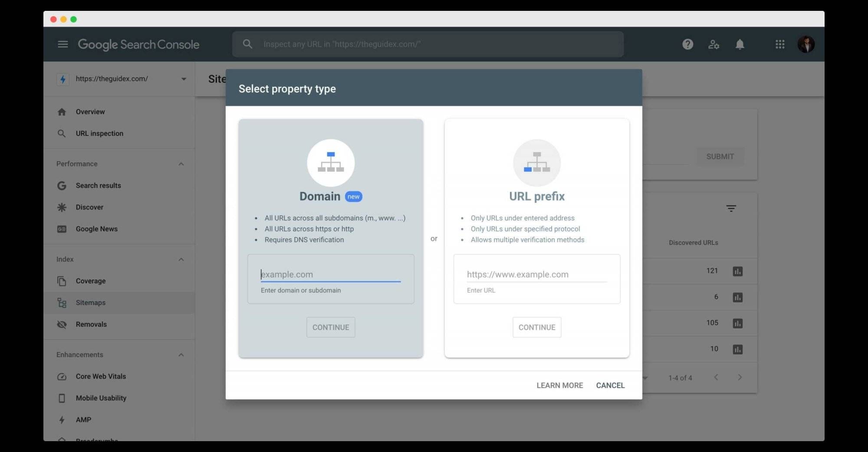Click the Overview home icon
The height and width of the screenshot is (452, 868).
pos(62,112)
